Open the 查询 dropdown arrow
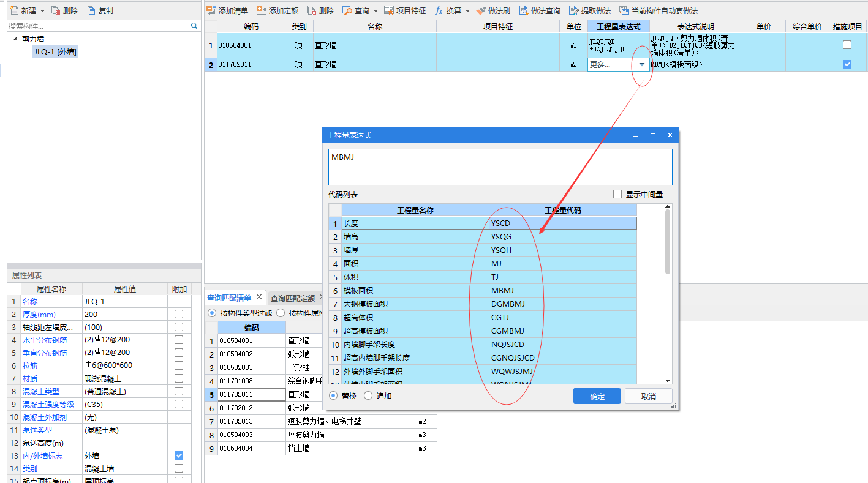The height and width of the screenshot is (483, 868). pyautogui.click(x=376, y=11)
